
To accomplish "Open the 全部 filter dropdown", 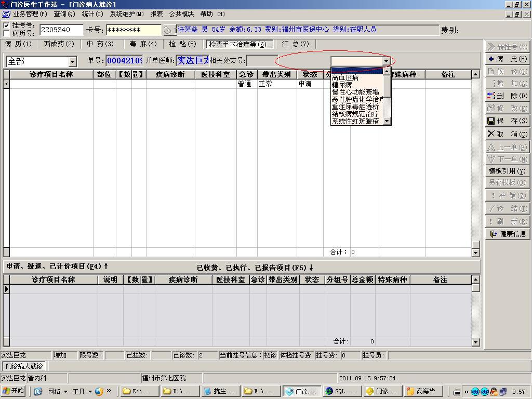I will coord(72,62).
